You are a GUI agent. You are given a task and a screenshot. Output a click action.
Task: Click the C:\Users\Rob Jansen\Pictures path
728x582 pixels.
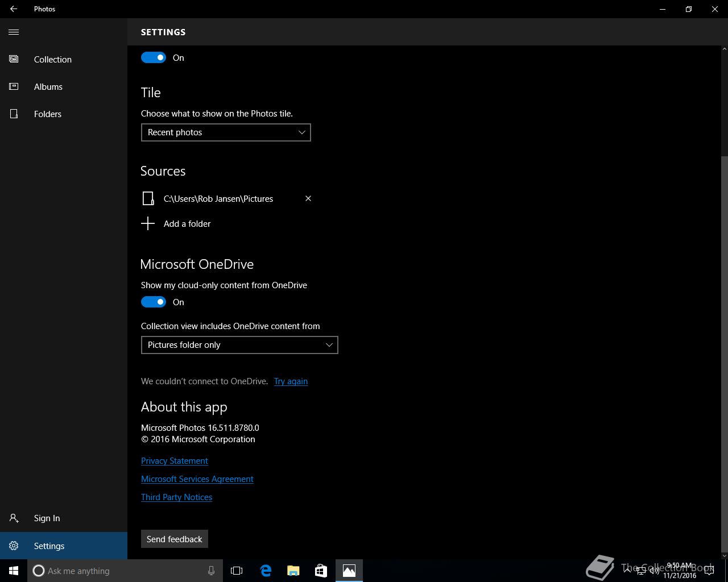pos(218,198)
